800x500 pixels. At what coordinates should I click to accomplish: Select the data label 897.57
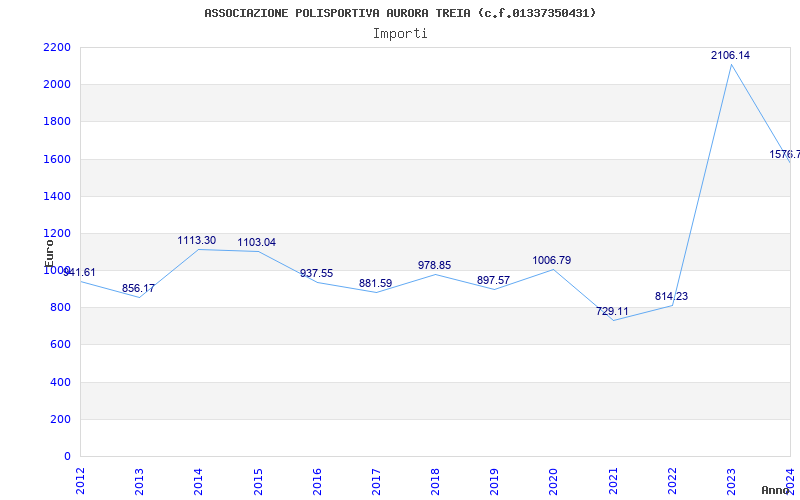tap(493, 281)
